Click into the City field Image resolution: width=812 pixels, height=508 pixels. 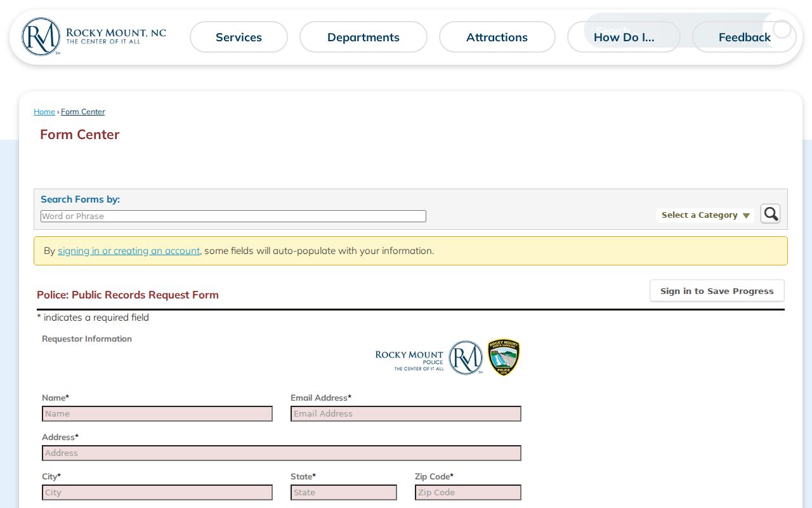point(157,492)
